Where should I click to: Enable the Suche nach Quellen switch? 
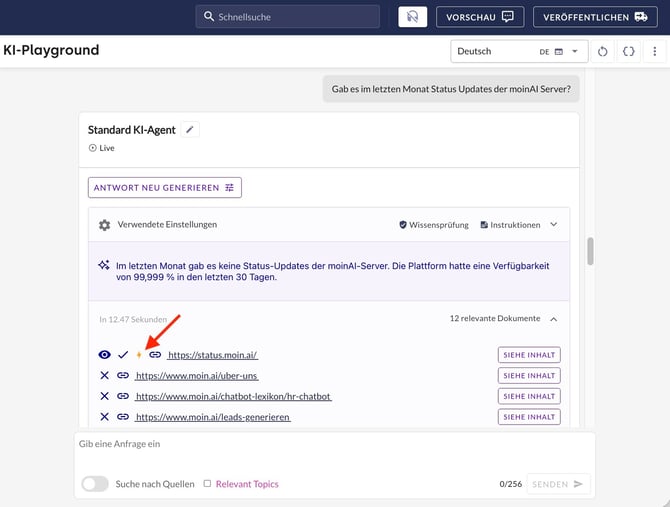[95, 484]
